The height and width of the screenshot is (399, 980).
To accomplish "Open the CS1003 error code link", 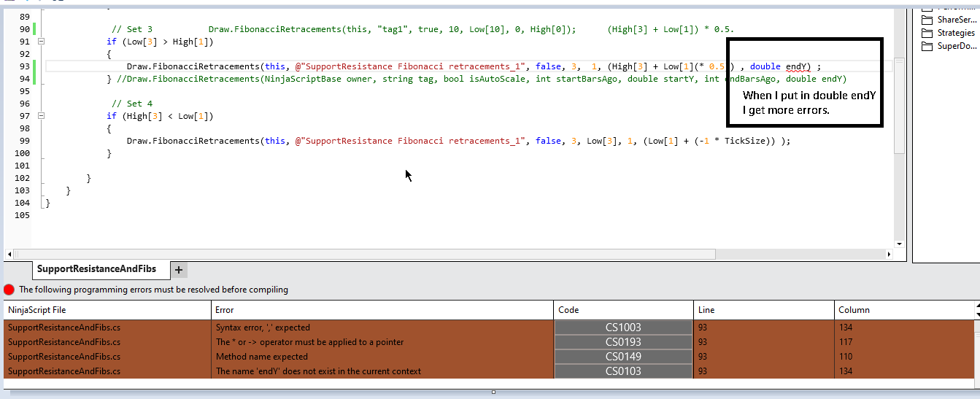I will point(623,328).
